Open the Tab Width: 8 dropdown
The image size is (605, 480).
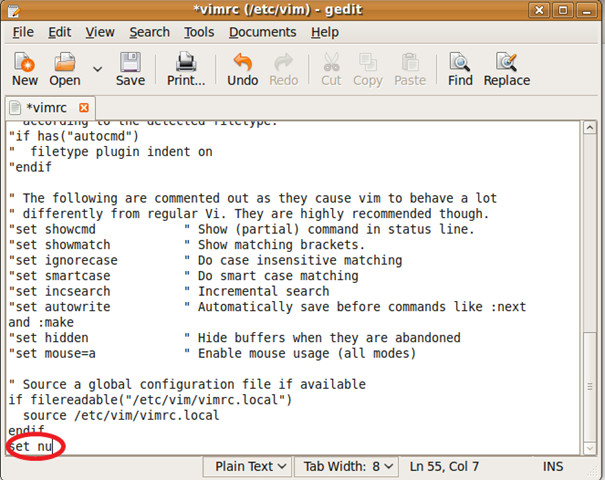346,466
